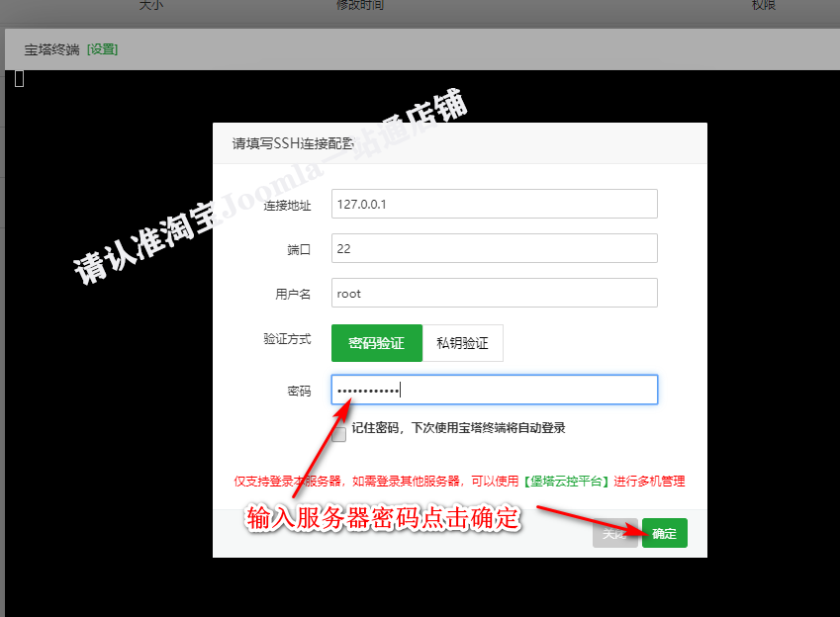This screenshot has width=840, height=617.
Task: Open the 堡塔云控平台 link
Action: pos(566,481)
